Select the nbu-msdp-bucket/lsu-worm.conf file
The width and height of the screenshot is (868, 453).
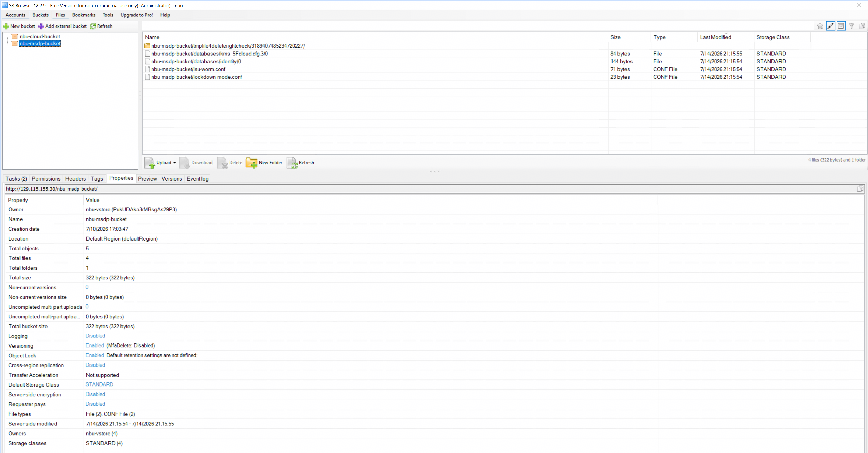click(188, 69)
